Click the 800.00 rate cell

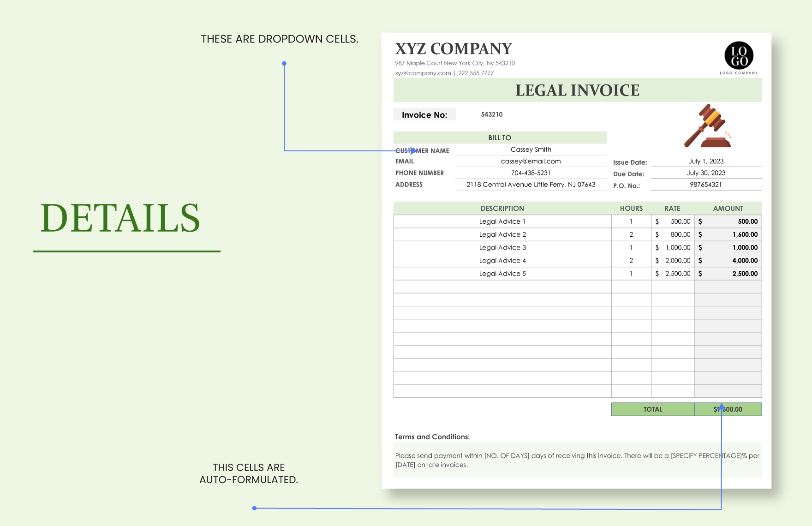click(x=673, y=234)
